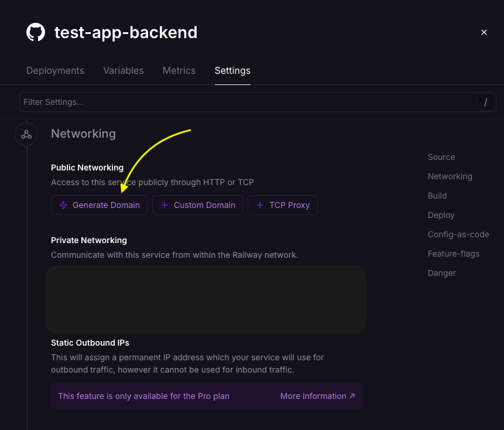Click the plus icon beside Custom Domain
This screenshot has height=430, width=504.
[x=164, y=205]
